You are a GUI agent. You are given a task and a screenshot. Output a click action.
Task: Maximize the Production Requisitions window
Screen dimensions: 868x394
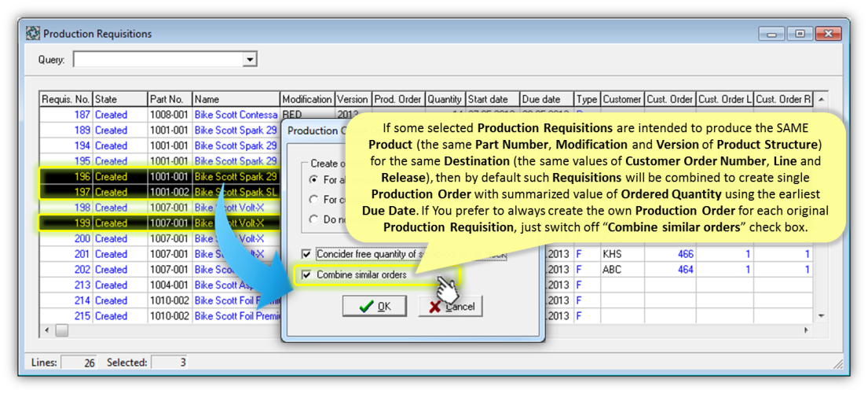(800, 34)
